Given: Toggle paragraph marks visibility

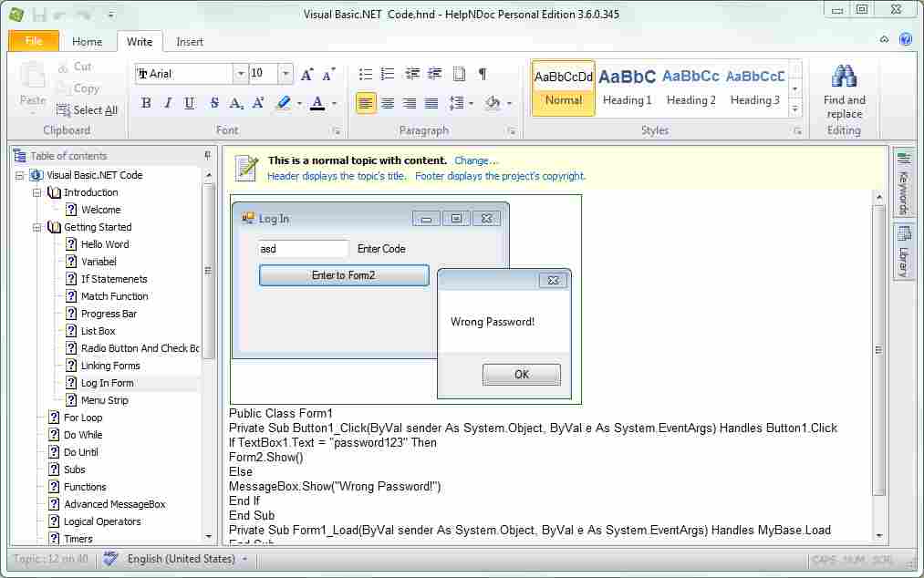Looking at the screenshot, I should pos(482,72).
